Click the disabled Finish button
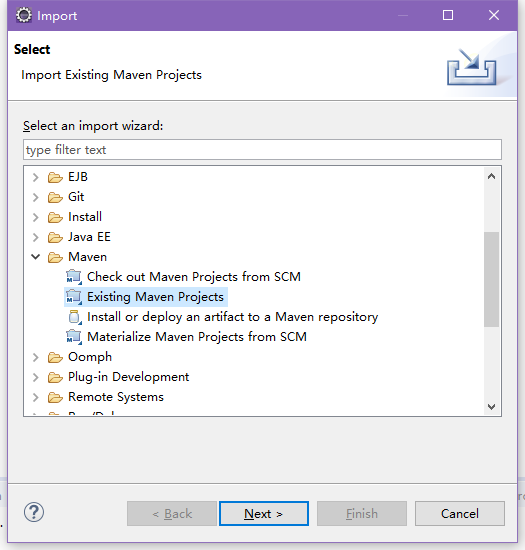Screen dimensions: 525x550 coord(362,514)
